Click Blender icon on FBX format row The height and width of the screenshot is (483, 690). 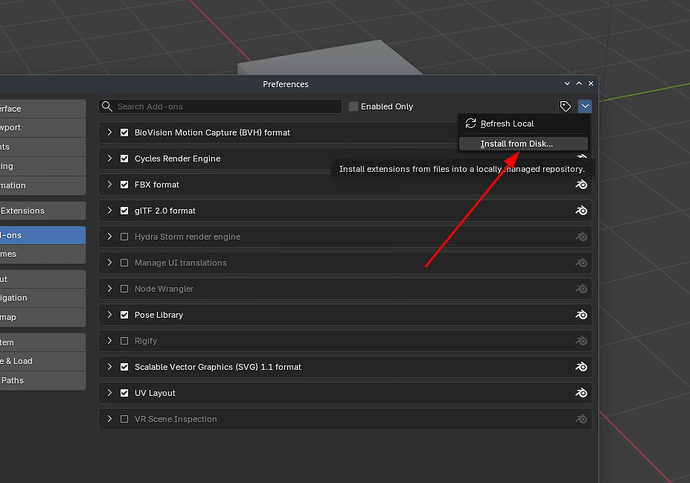click(581, 184)
